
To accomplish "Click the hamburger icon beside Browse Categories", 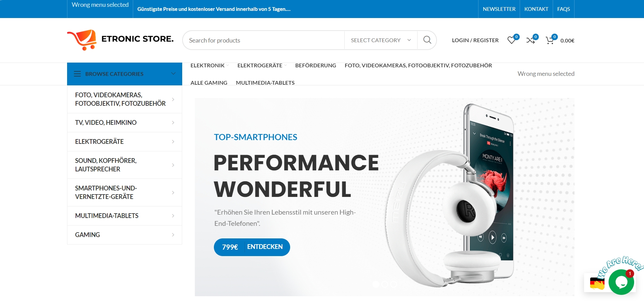I will pos(77,74).
